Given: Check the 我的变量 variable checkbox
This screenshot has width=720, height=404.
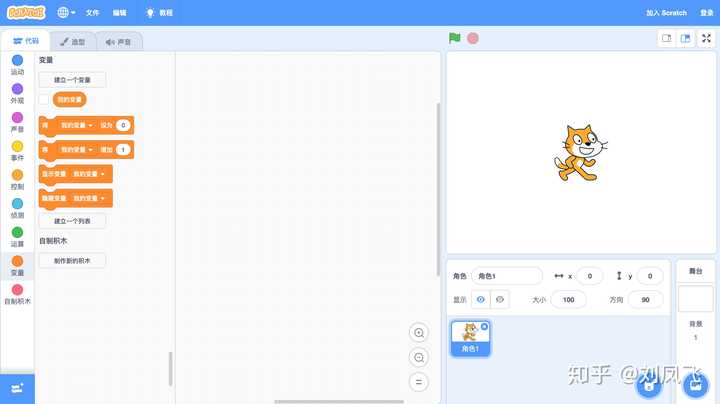Looking at the screenshot, I should coord(44,99).
